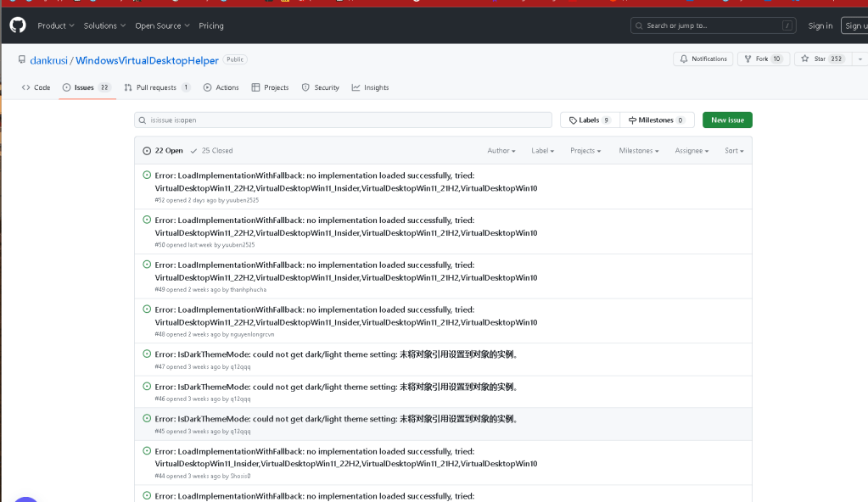Focus the Search or jump to field

[x=713, y=25]
